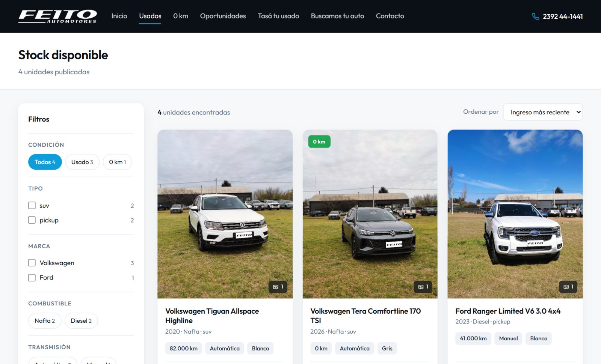Check the pickup type checkbox
Viewport: 601px width, 364px height.
pyautogui.click(x=32, y=220)
